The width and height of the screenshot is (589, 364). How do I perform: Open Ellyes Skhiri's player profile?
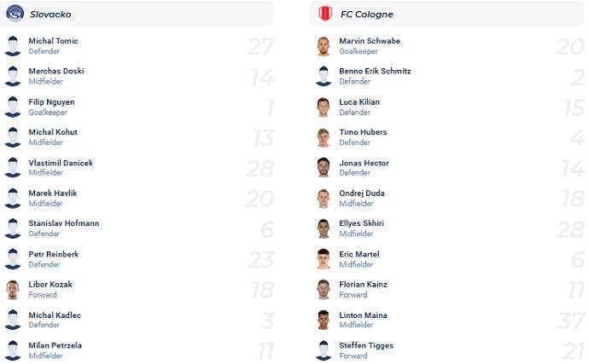pos(361,223)
